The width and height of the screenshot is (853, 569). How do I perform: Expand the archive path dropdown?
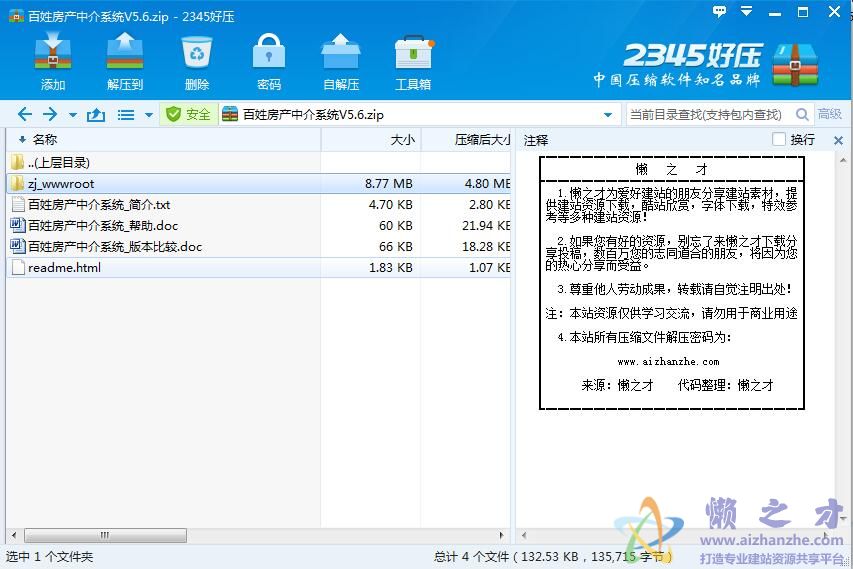[x=608, y=115]
